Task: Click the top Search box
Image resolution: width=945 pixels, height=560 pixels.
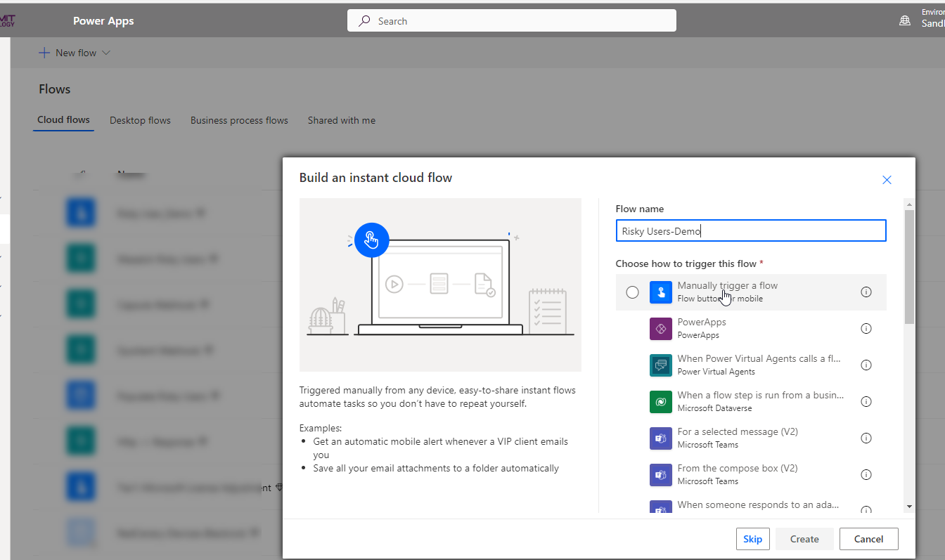Action: click(x=511, y=21)
